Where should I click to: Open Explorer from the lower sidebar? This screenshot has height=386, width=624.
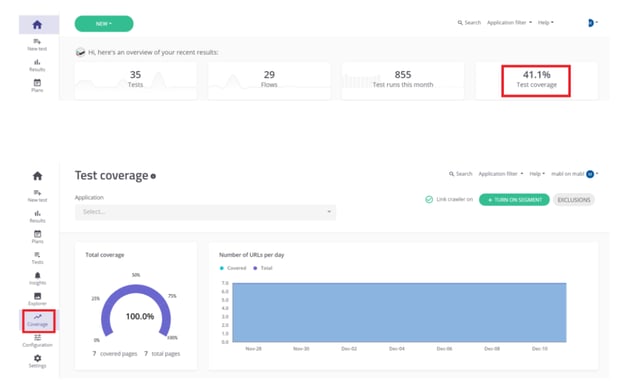pyautogui.click(x=37, y=299)
